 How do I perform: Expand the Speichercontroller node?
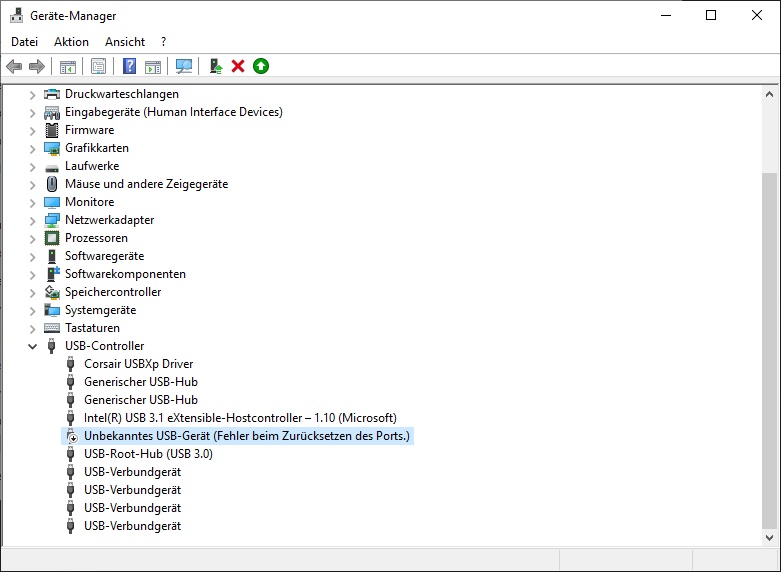[32, 292]
